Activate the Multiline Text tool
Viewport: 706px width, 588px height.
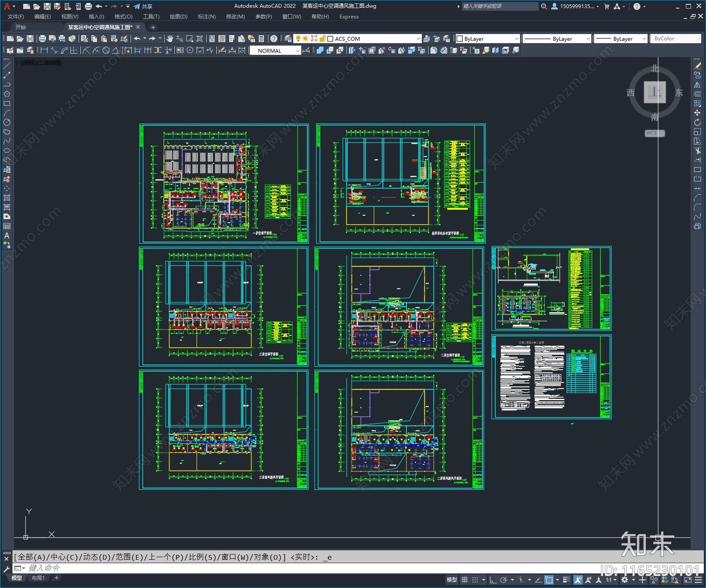click(7, 236)
